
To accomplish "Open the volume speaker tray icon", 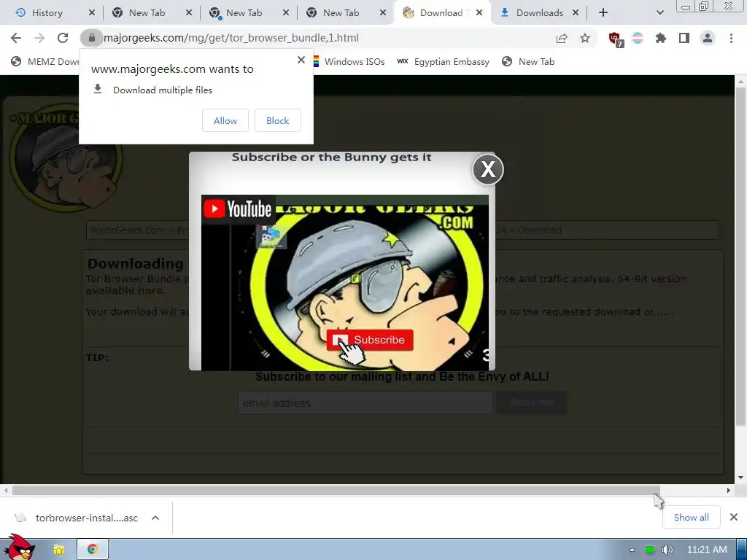I will tap(667, 550).
